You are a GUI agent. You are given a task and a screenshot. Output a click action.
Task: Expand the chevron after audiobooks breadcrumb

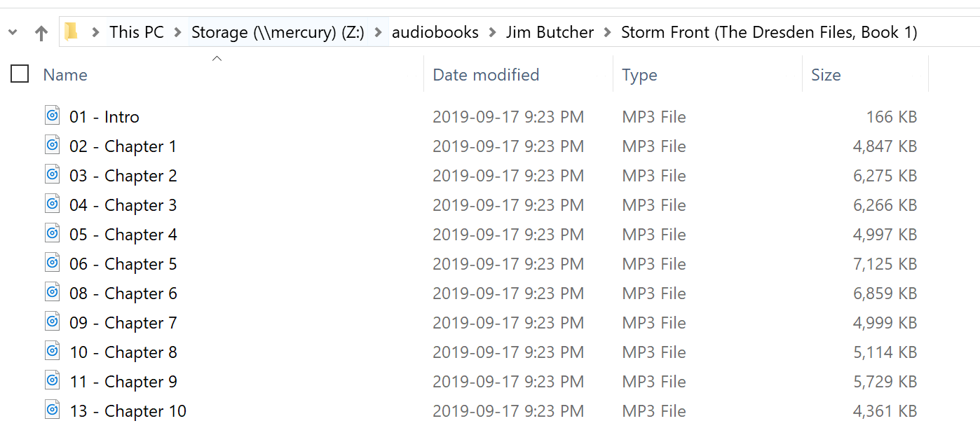pyautogui.click(x=493, y=32)
